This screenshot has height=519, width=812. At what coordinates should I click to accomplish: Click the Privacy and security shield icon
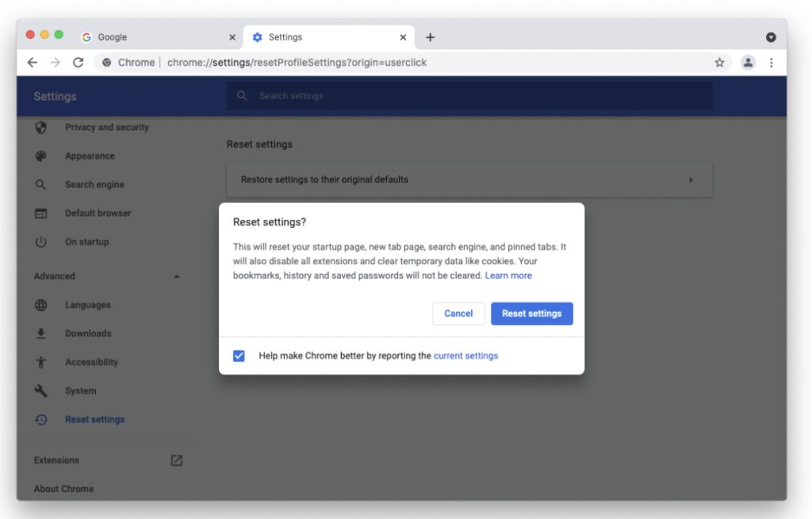(x=41, y=128)
